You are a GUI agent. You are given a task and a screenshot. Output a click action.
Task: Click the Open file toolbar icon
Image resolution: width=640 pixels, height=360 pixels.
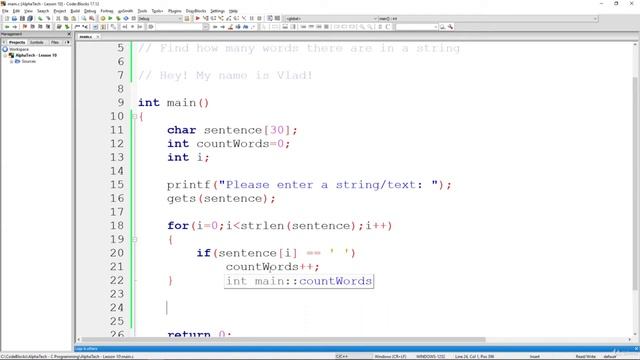pos(14,18)
